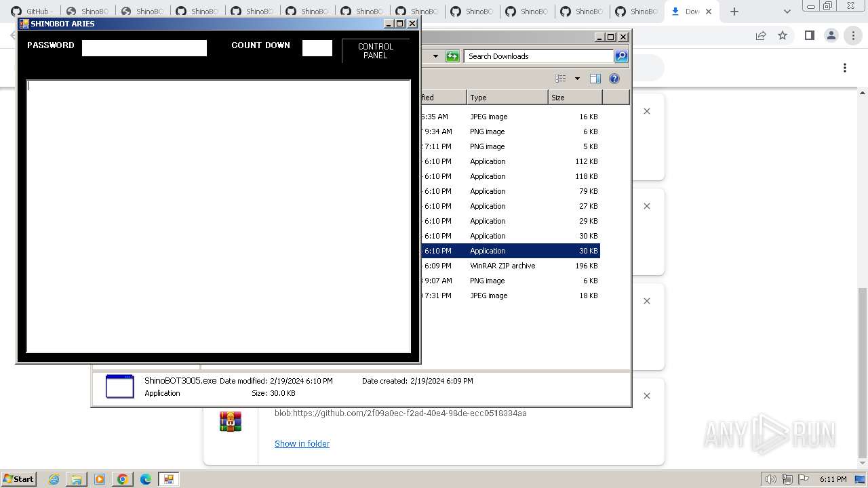Open a new Chrome tab with plus button
The width and height of the screenshot is (868, 488).
click(734, 12)
